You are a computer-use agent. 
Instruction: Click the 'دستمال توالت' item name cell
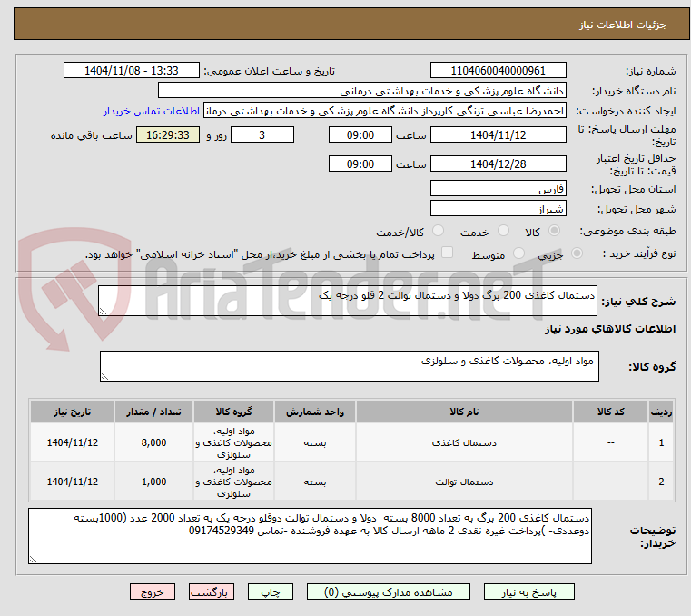click(x=464, y=482)
